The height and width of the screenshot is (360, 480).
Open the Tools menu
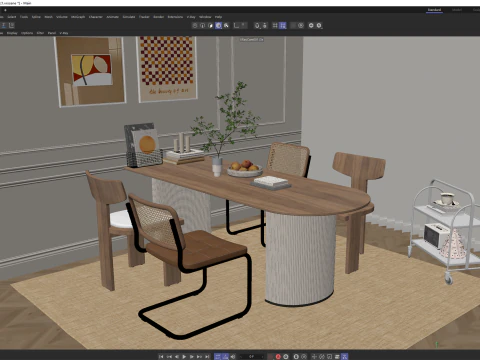24,17
